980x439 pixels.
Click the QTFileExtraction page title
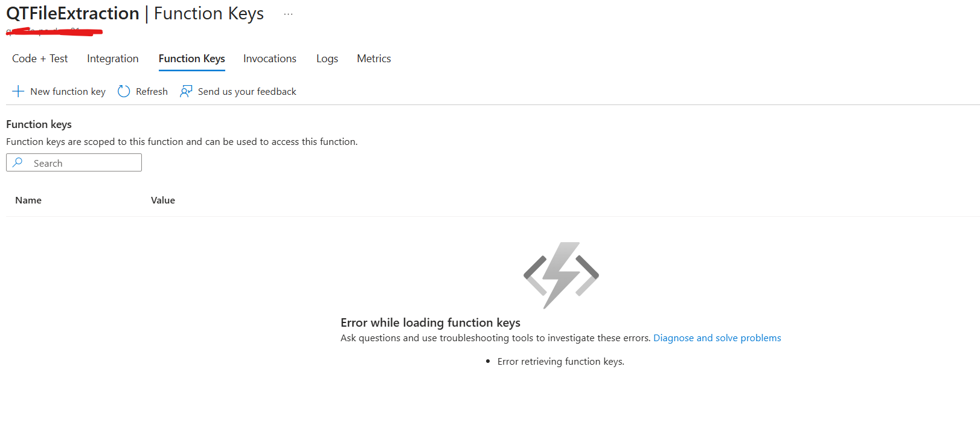click(x=72, y=13)
